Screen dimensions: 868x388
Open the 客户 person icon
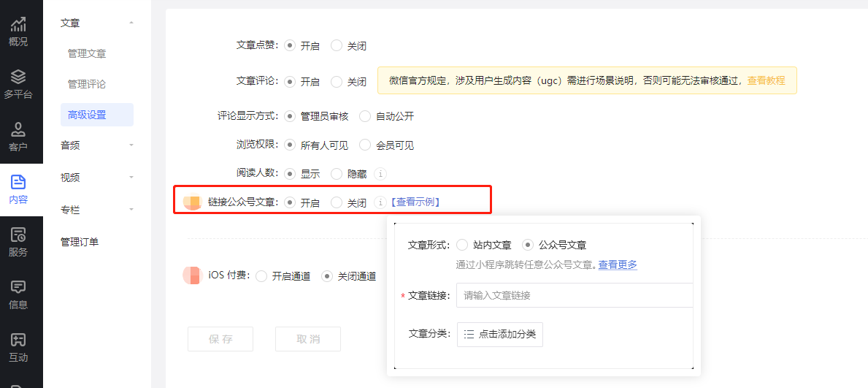19,129
